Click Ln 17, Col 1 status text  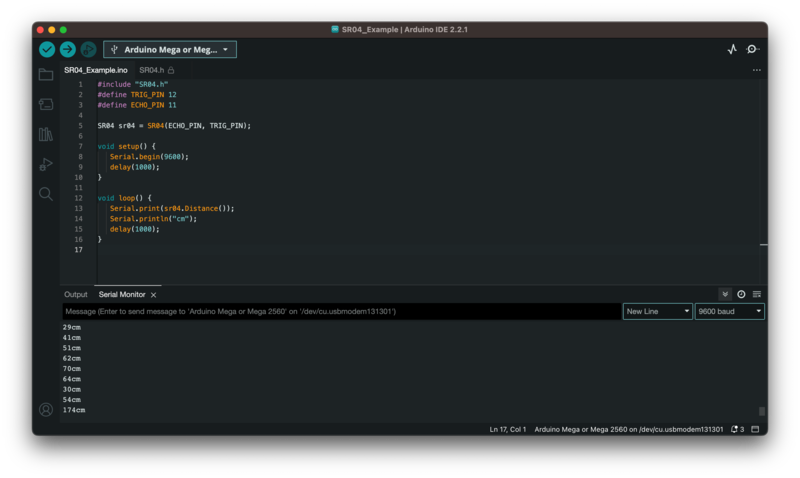click(x=508, y=429)
